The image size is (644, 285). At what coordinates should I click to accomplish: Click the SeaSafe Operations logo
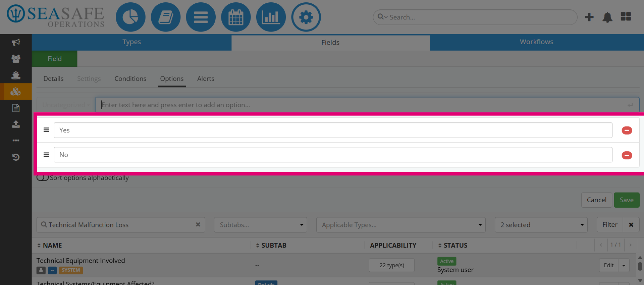coord(56,16)
